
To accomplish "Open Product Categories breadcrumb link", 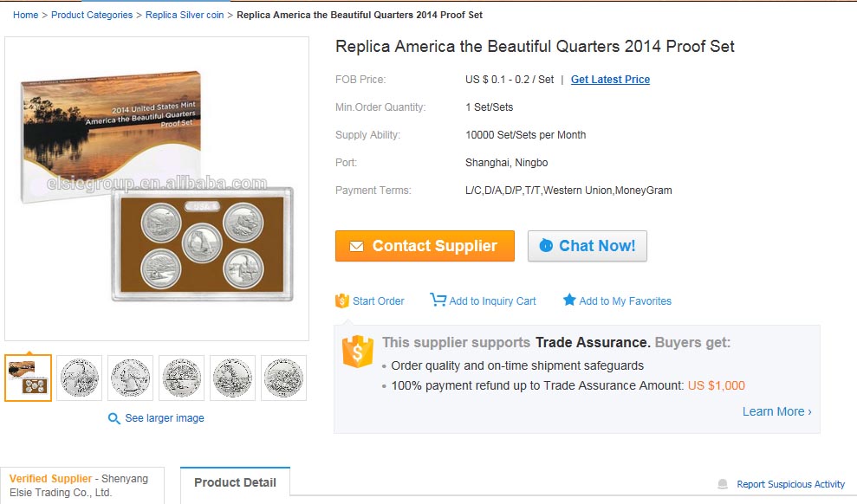I will point(92,15).
